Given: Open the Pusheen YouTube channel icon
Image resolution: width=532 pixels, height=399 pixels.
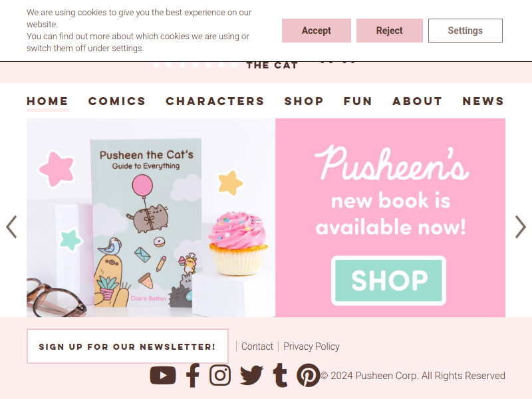Looking at the screenshot, I should tap(163, 375).
